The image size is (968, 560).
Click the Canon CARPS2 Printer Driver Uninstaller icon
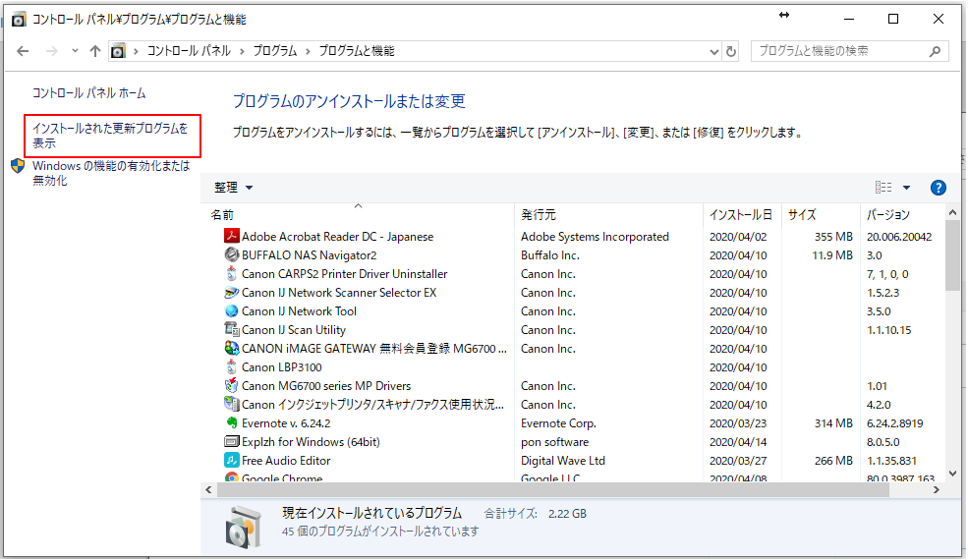pyautogui.click(x=232, y=273)
